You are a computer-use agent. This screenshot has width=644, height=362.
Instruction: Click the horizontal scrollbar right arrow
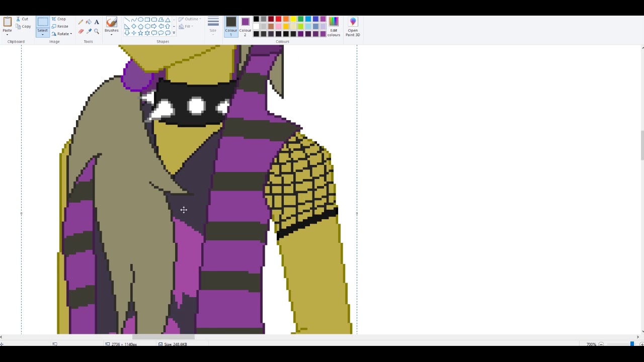[637, 337]
